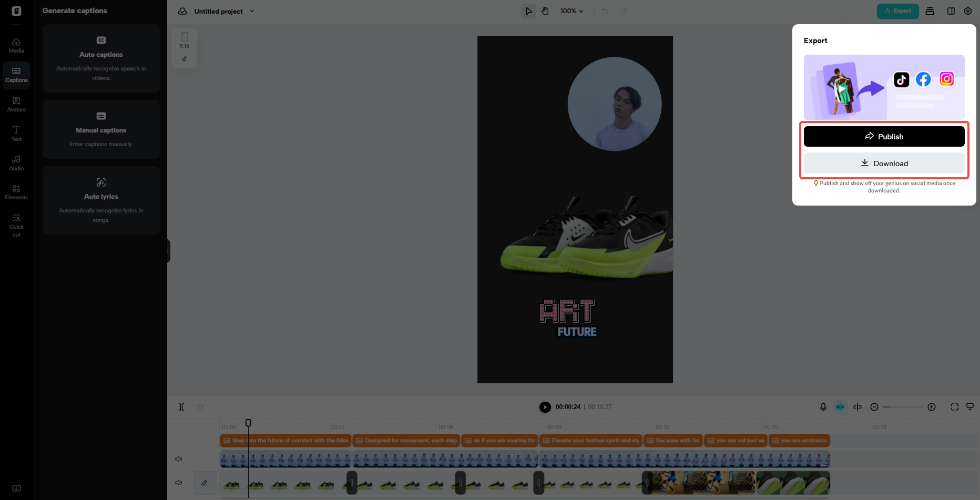Viewport: 980px width, 500px height.
Task: Open the Avatars panel
Action: pyautogui.click(x=16, y=104)
